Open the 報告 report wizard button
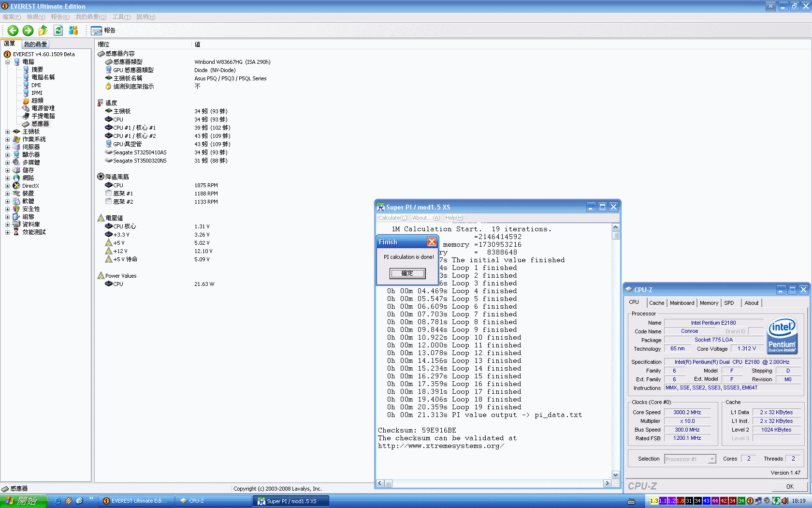 pyautogui.click(x=103, y=30)
